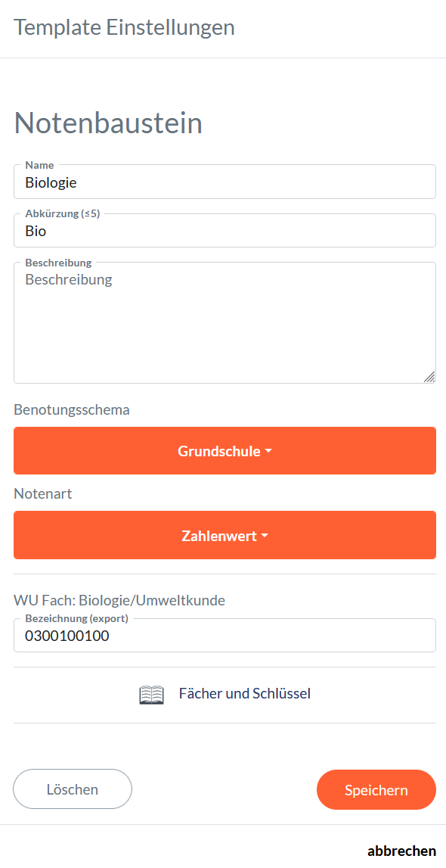Open the Grundschule Benotungsschema dropdown
446x868 pixels.
point(225,450)
